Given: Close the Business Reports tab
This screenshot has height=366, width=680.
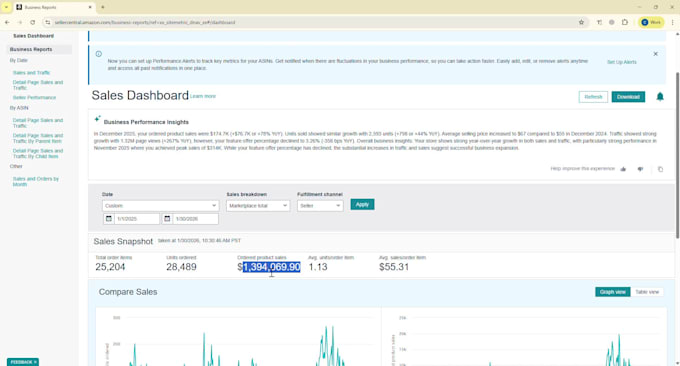Looking at the screenshot, I should click(x=90, y=7).
